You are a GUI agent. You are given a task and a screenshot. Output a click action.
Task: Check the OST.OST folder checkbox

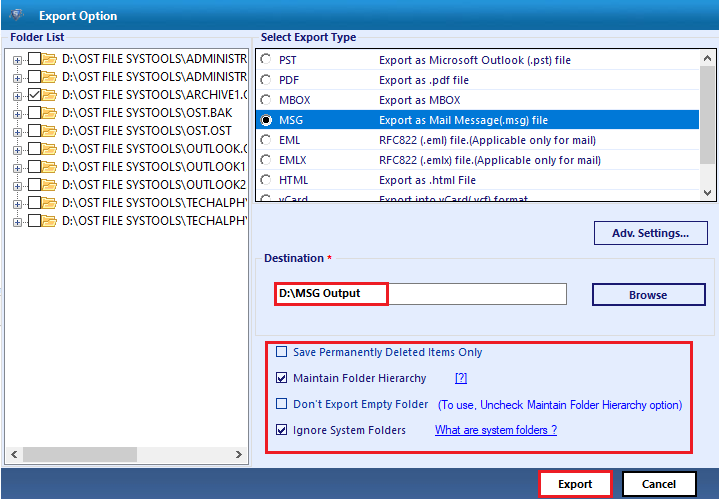pyautogui.click(x=34, y=131)
